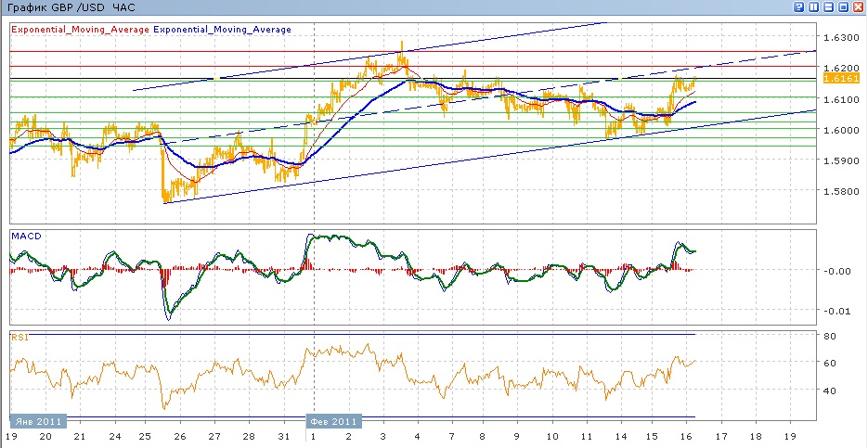Image resolution: width=868 pixels, height=448 pixels.
Task: Click the 1.6300 price axis label
Action: [838, 38]
